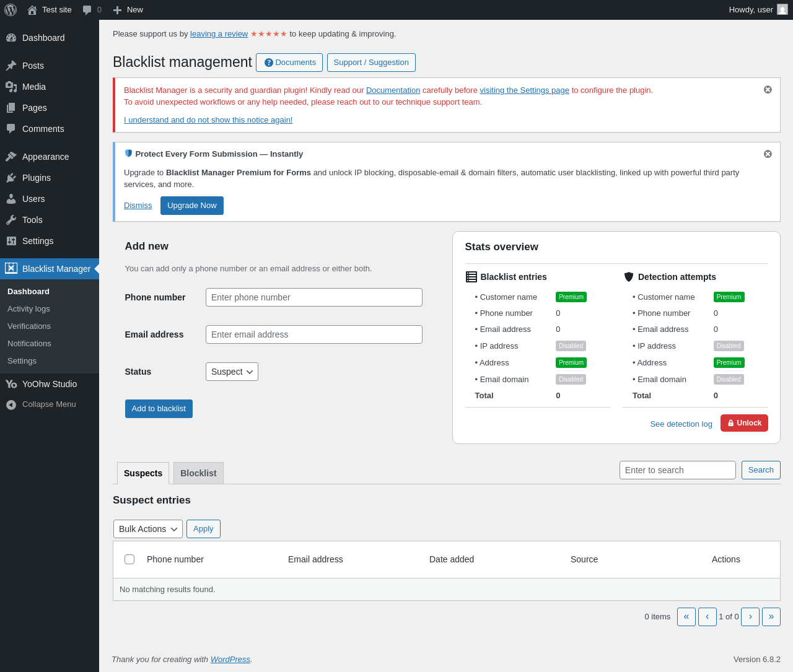The image size is (793, 672).
Task: Click the Tools wrench icon
Action: point(11,220)
